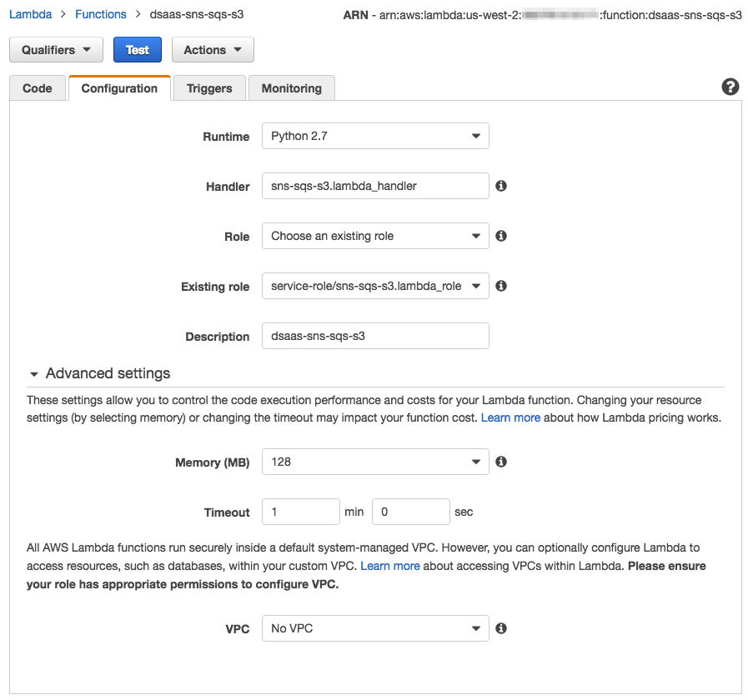Open the Runtime dropdown showing Python 2.7
The height and width of the screenshot is (700, 748).
[x=374, y=136]
